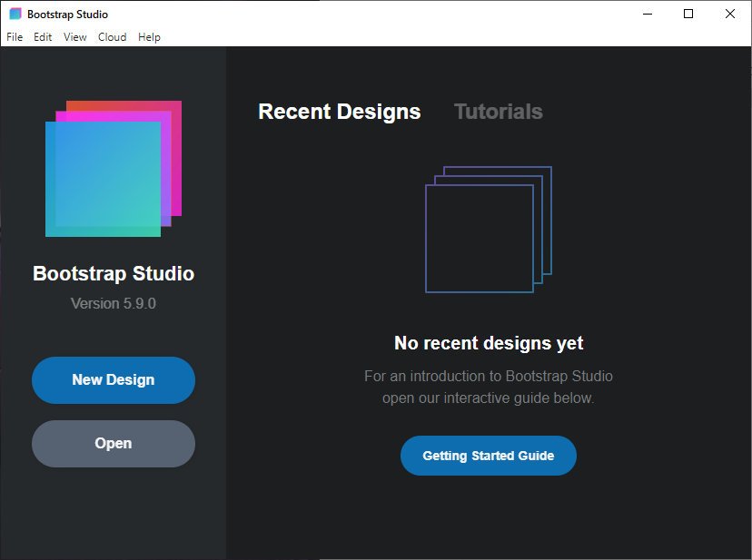752x560 pixels.
Task: Open the View menu
Action: click(x=75, y=37)
